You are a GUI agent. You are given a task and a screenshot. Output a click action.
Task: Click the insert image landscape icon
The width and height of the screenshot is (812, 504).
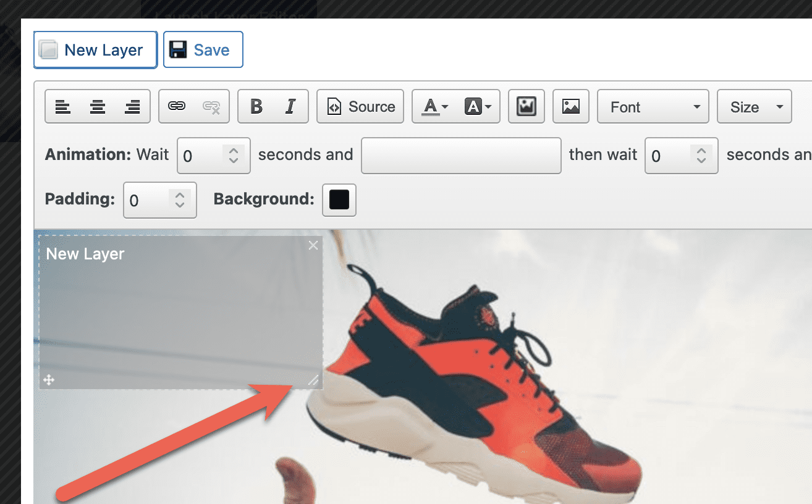[571, 107]
